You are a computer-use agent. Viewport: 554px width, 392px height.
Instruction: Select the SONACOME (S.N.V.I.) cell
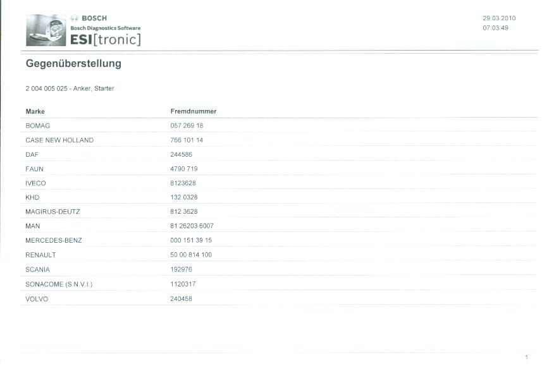[x=59, y=285]
